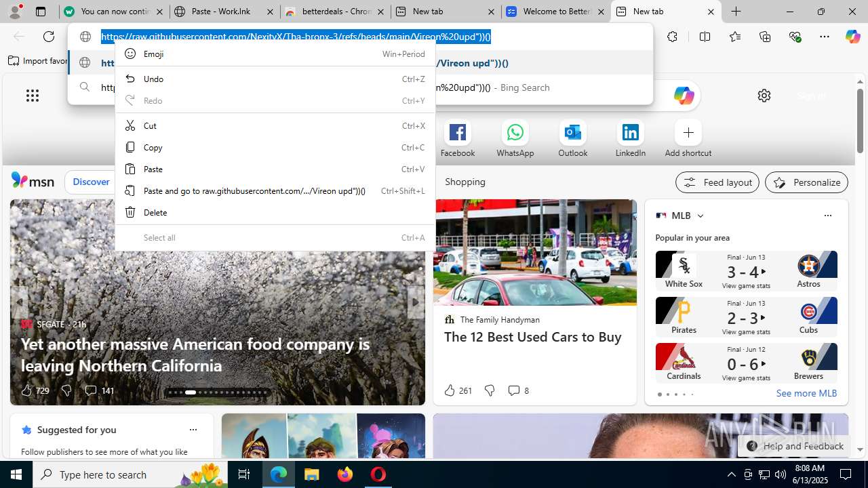Viewport: 868px width, 488px height.
Task: Click the Refresh page icon
Action: coord(49,37)
